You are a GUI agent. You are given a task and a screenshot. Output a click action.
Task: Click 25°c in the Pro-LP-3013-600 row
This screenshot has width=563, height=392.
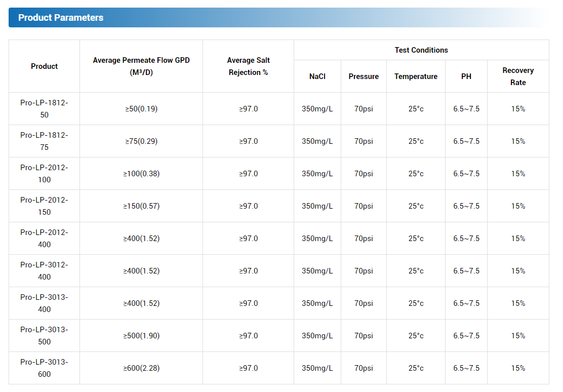click(416, 368)
